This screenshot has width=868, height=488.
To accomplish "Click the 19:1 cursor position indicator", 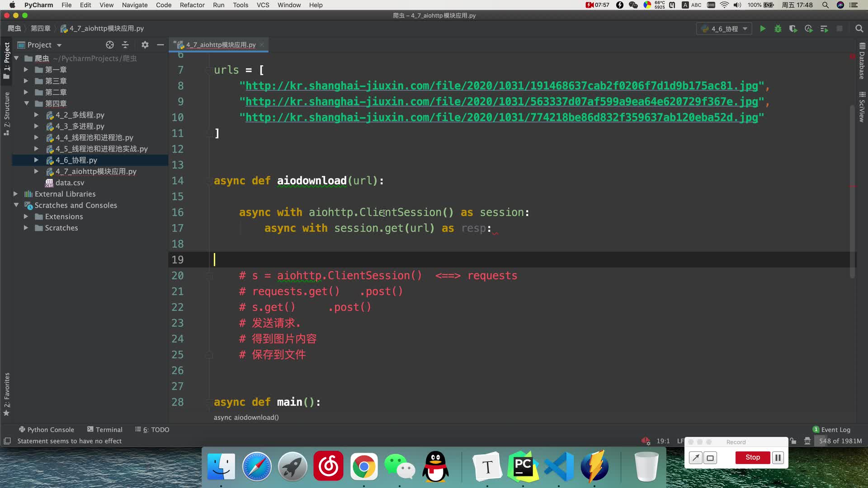I will click(663, 441).
